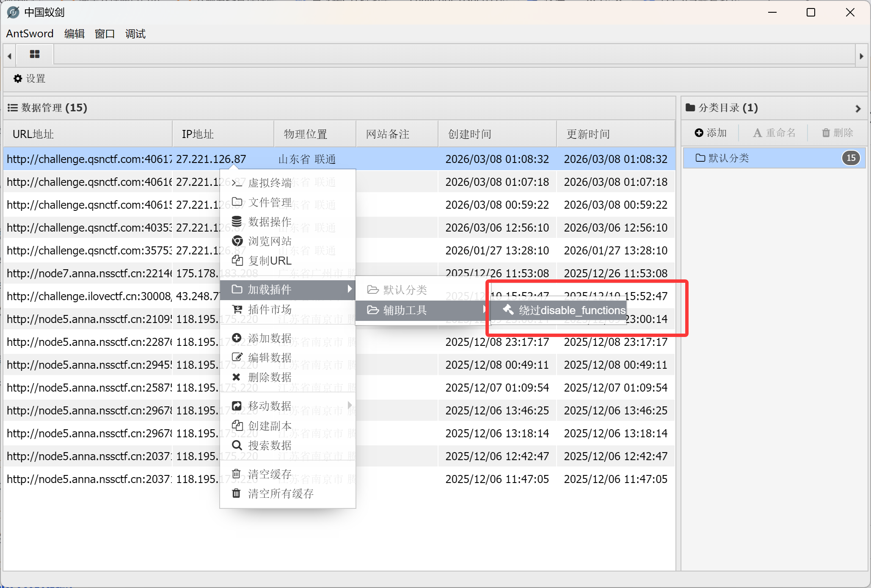Click the home grid tab icon

pyautogui.click(x=35, y=55)
